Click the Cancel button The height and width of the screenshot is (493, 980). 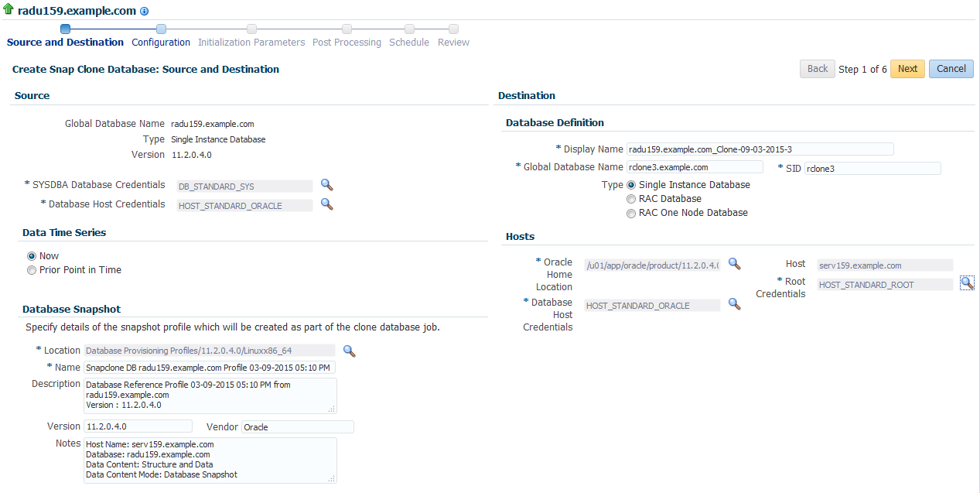[x=951, y=69]
